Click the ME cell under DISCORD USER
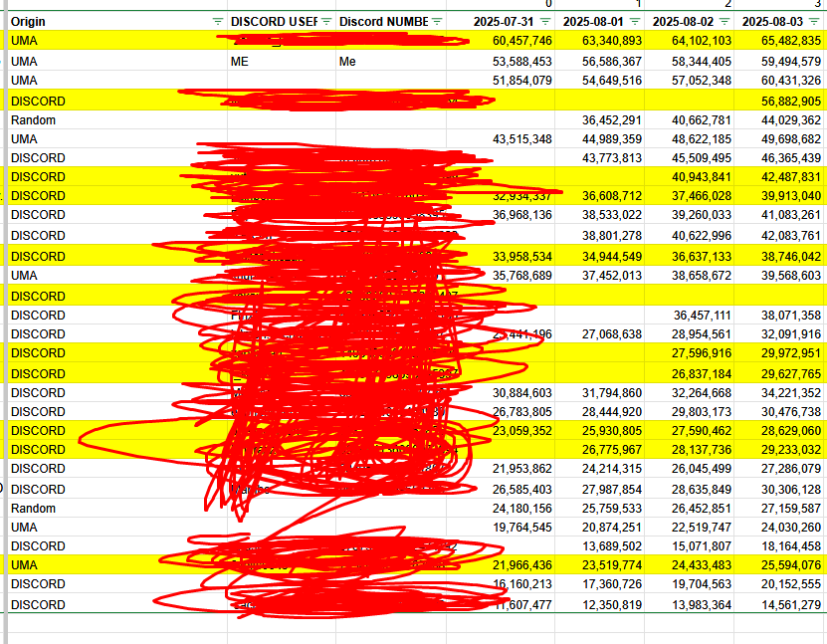This screenshot has height=644, width=827. (282, 61)
